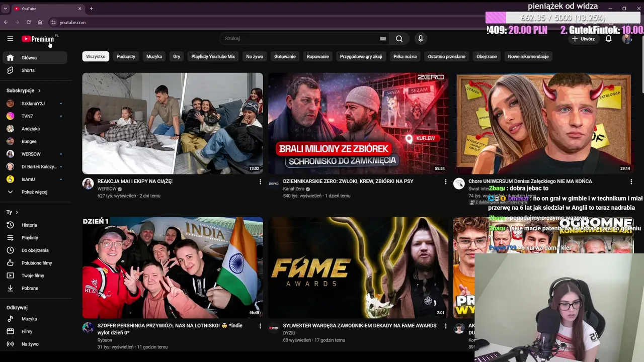
Task: Open Kanał Zero channel link
Action: (x=293, y=189)
